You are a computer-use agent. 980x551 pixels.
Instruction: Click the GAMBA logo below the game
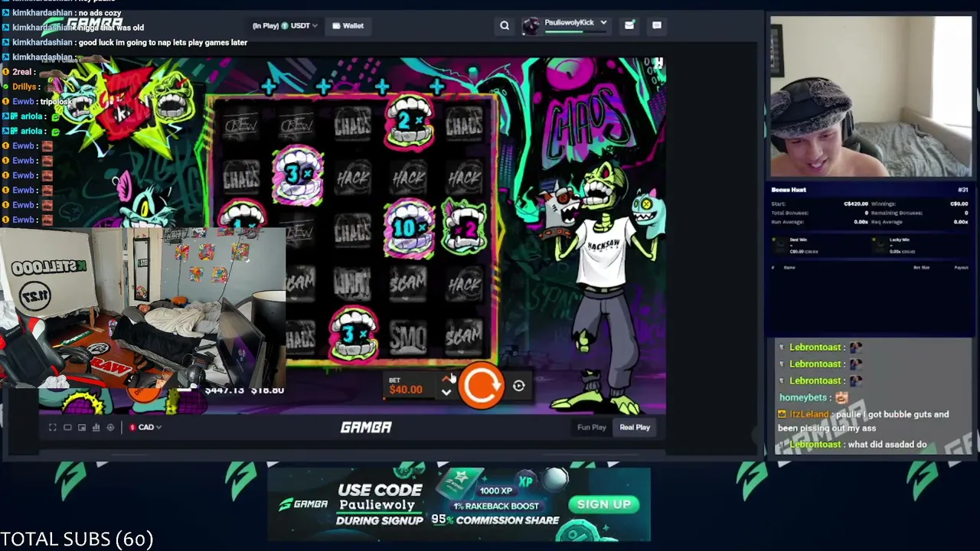366,427
